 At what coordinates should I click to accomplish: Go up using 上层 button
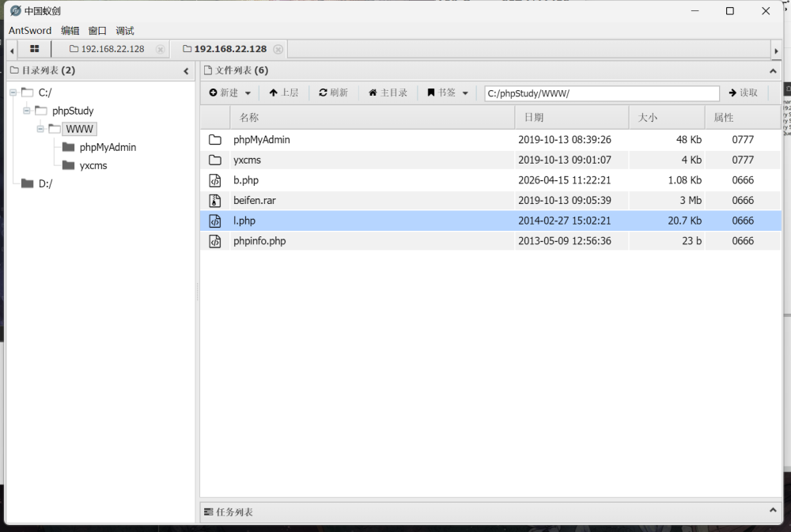click(284, 93)
